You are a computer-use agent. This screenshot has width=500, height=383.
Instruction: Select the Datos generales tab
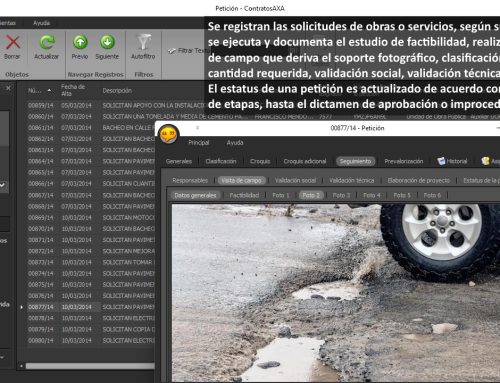tap(195, 195)
